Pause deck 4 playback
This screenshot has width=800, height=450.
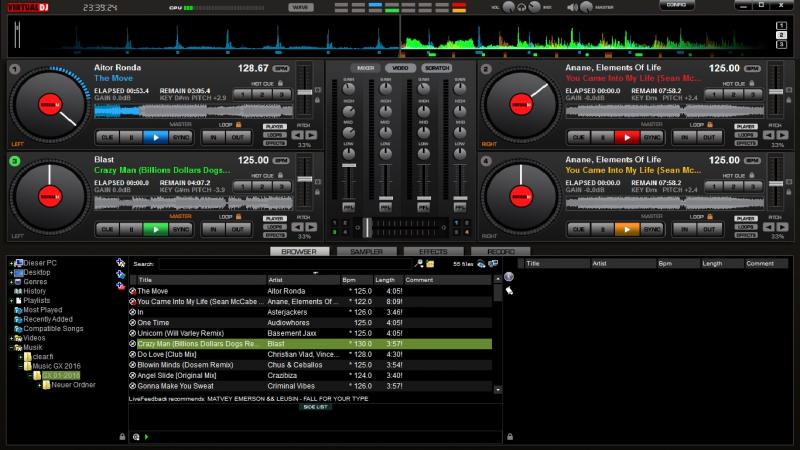(603, 229)
